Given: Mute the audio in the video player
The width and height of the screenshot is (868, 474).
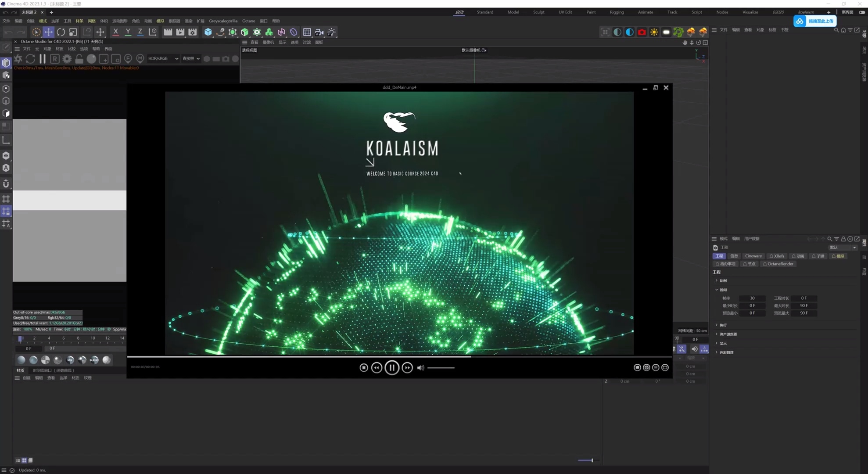Looking at the screenshot, I should point(420,367).
